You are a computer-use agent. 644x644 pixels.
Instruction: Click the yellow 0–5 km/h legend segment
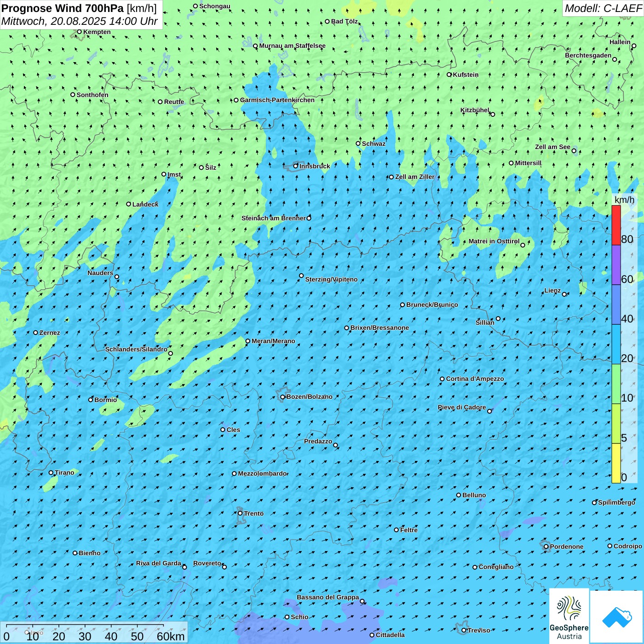616,463
